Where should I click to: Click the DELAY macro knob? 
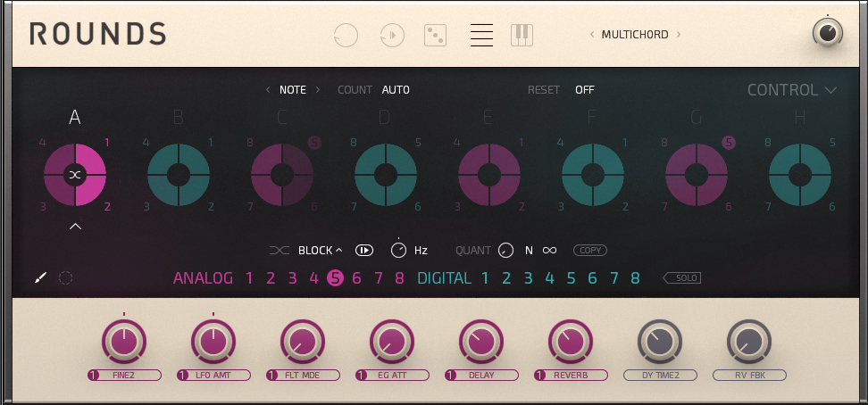point(481,342)
